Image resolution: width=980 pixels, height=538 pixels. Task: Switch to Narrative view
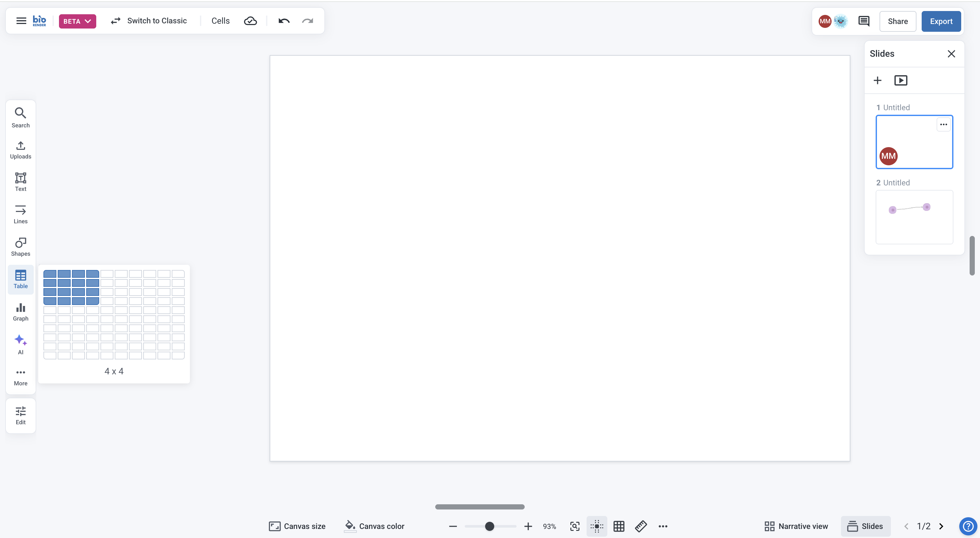(x=796, y=526)
